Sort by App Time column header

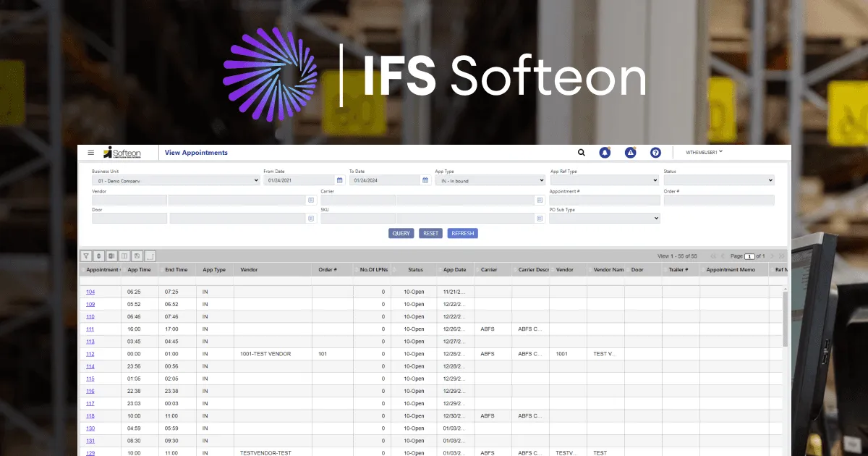click(x=140, y=270)
